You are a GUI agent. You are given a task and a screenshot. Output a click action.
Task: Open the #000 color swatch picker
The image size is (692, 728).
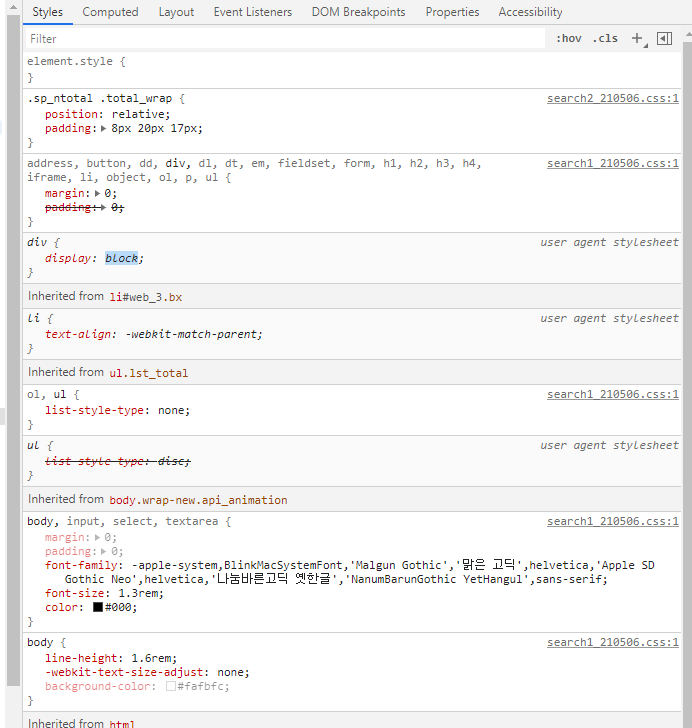point(98,607)
